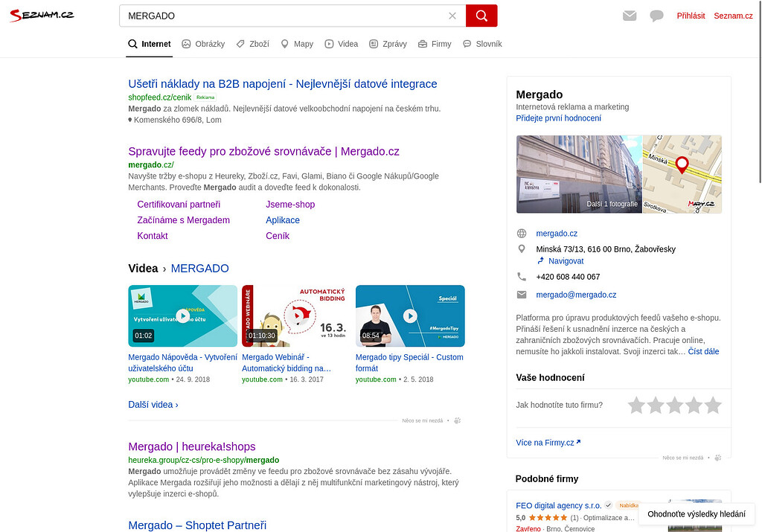
Task: Play the Automatický bidding webinar video
Action: [x=296, y=315]
